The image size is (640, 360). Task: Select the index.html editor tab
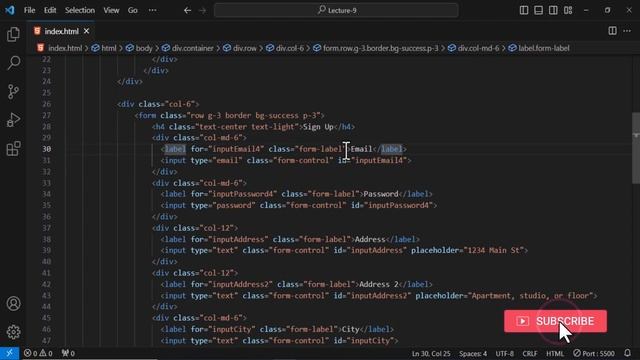(61, 31)
